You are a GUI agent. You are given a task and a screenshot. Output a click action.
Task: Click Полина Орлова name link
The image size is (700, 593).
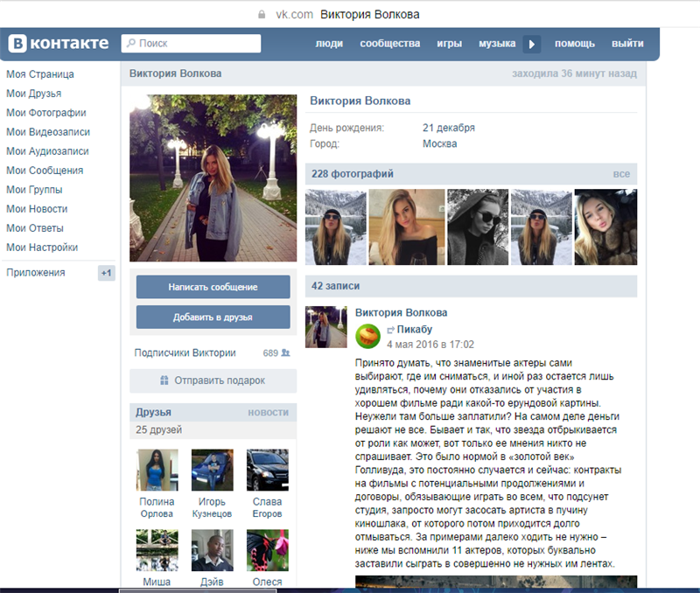pyautogui.click(x=157, y=507)
